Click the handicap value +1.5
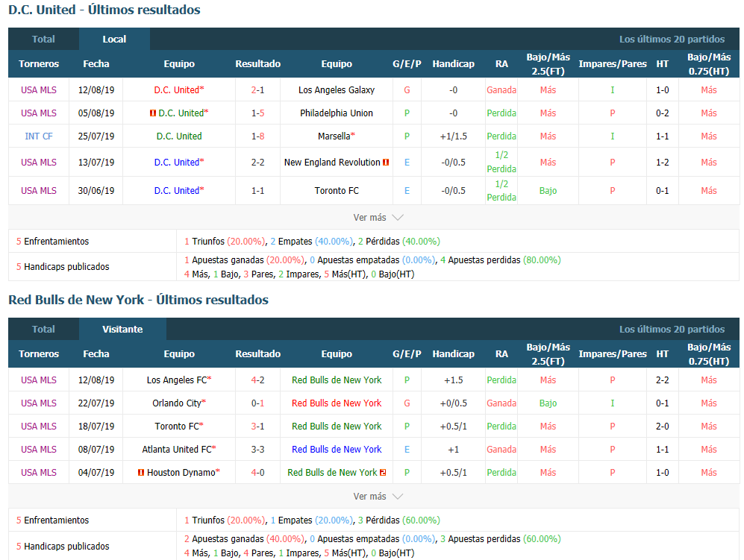Viewport: 744px width, 560px height. 453,380
